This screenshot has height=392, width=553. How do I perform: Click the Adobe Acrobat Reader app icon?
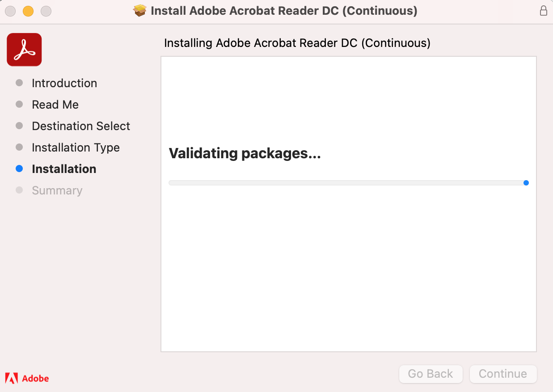24,50
